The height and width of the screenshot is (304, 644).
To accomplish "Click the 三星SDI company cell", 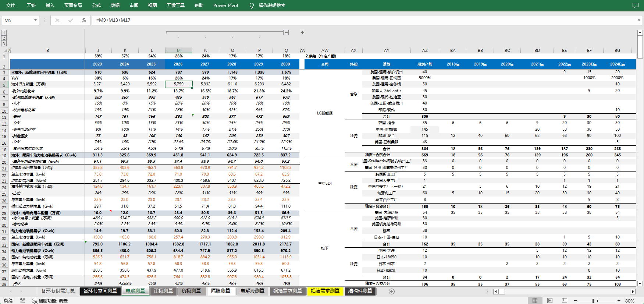I will (x=325, y=183).
